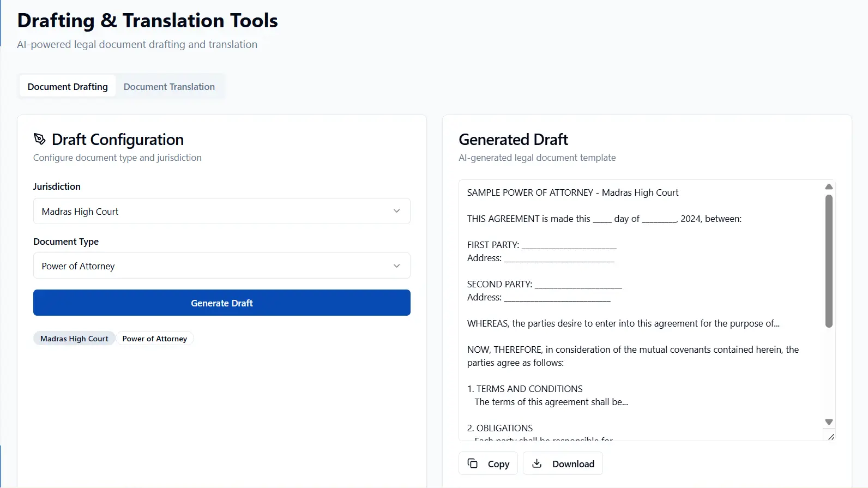Click the Madras High Court badge chip

pos(74,339)
